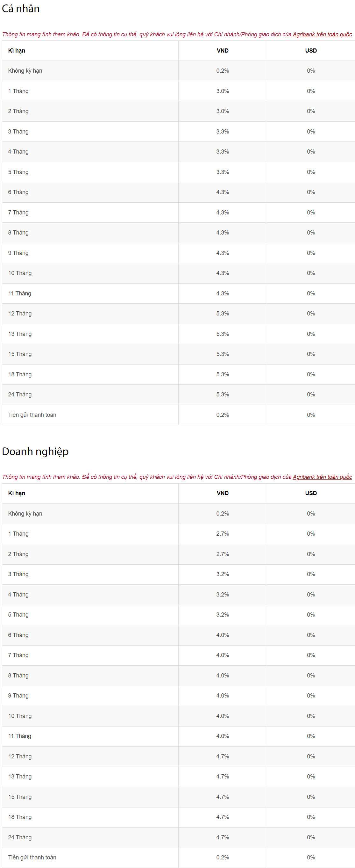This screenshot has height=868, width=355.
Task: Open Agribank trên toàn quốc link under Doanh nghiệp
Action: coord(322,477)
